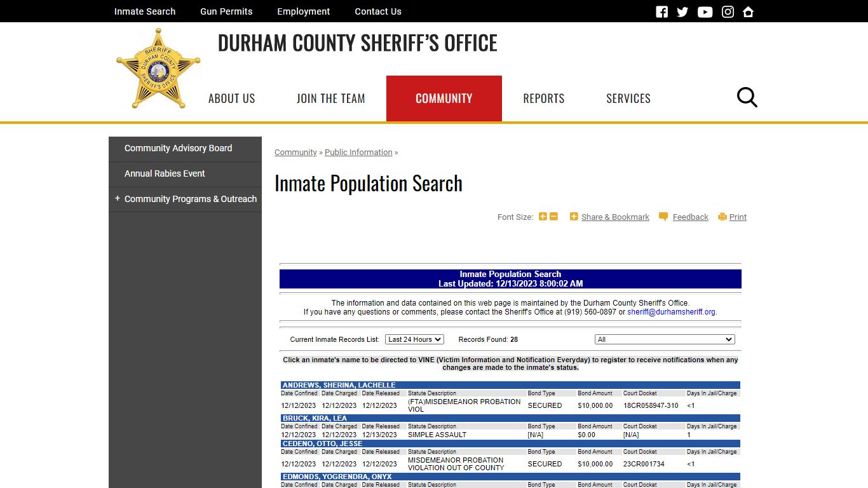Click the $0.00 bond amount

pyautogui.click(x=587, y=435)
